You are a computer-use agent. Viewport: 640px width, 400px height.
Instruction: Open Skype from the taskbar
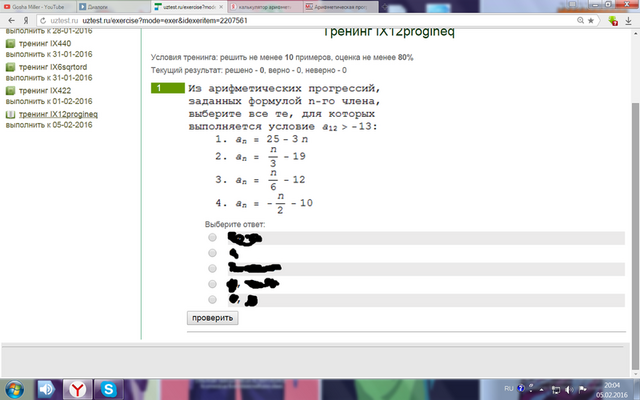(x=109, y=389)
